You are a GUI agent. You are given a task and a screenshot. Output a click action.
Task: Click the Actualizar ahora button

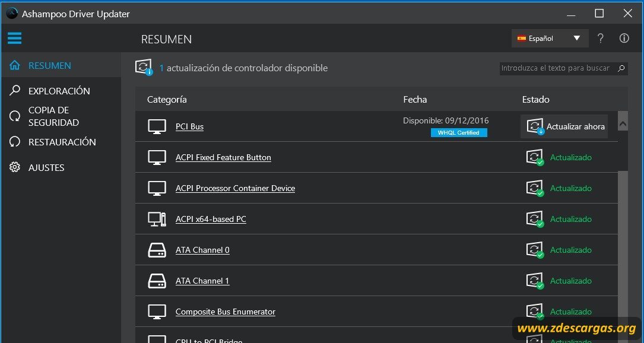(x=564, y=126)
